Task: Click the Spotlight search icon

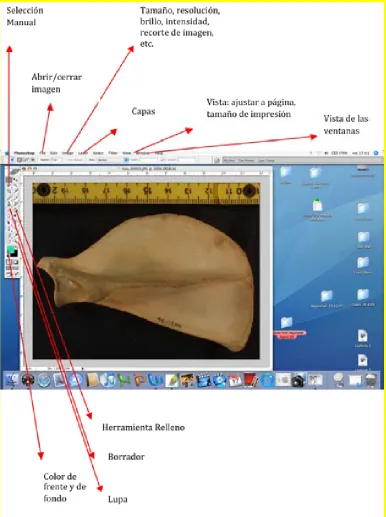Action: coord(376,153)
